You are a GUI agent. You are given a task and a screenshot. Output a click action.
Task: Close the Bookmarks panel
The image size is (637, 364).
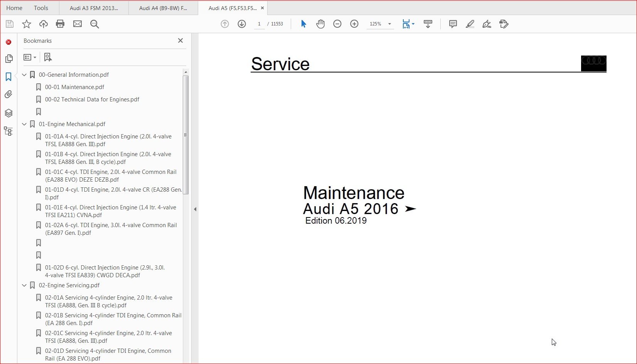(x=180, y=40)
